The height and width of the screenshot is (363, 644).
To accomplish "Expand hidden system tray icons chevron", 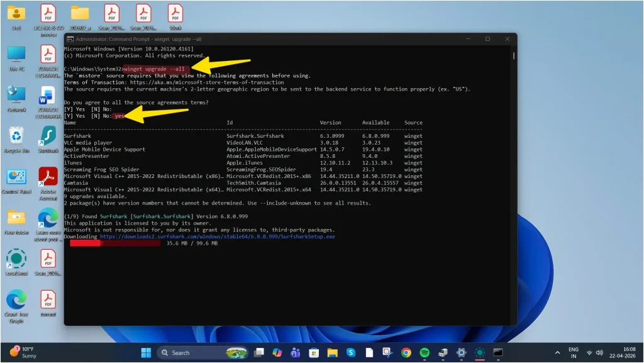I will tap(557, 353).
